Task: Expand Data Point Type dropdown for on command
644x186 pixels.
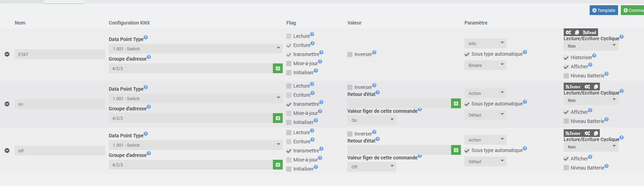Action: pos(195,98)
